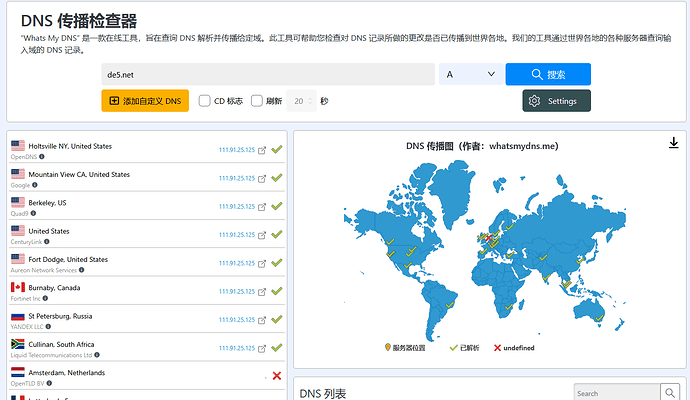690x400 pixels.
Task: Click the info icon next to Quad9
Action: pos(33,213)
